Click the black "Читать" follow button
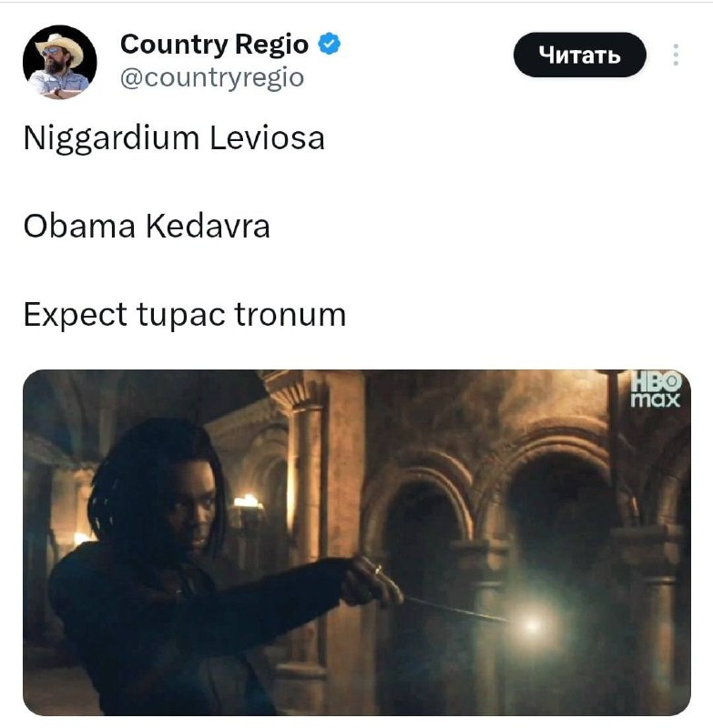Viewport: 713px width, 728px height. [580, 55]
